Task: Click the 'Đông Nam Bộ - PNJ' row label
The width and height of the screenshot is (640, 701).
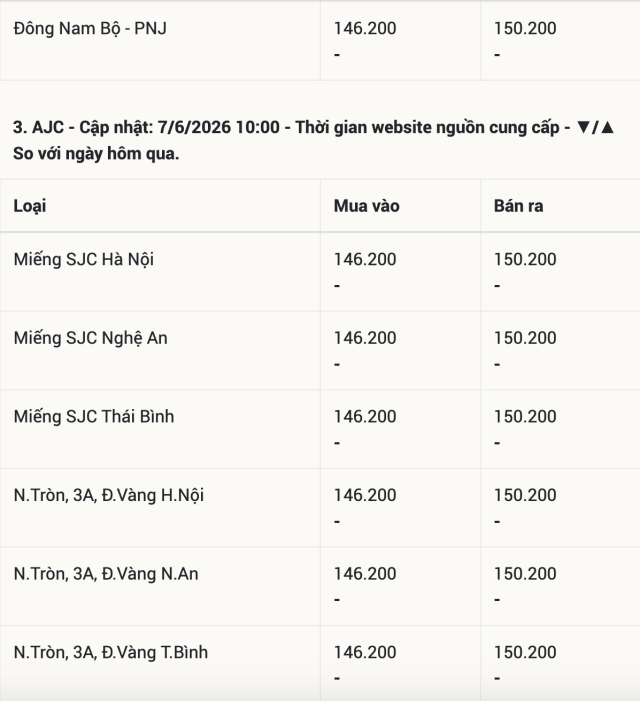Action: [90, 29]
